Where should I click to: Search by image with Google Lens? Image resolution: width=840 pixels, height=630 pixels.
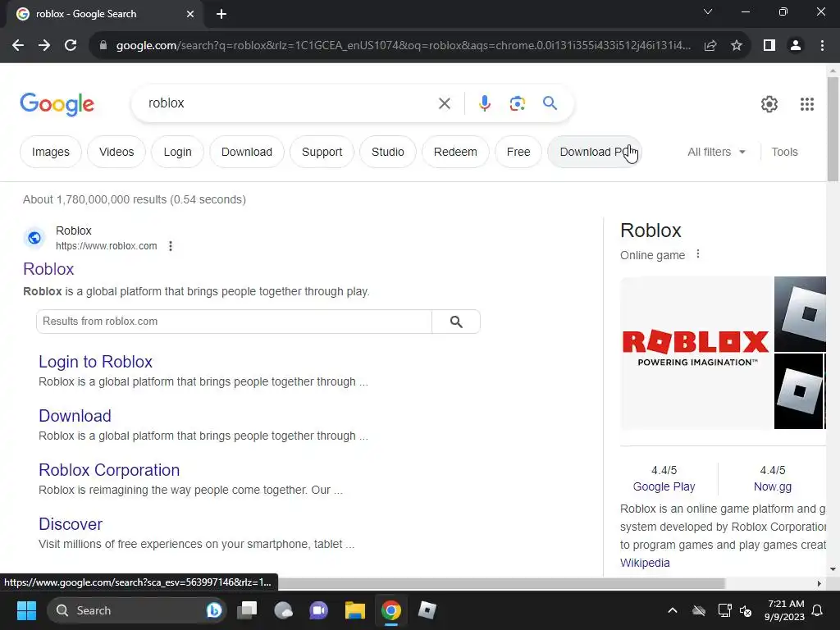[517, 103]
